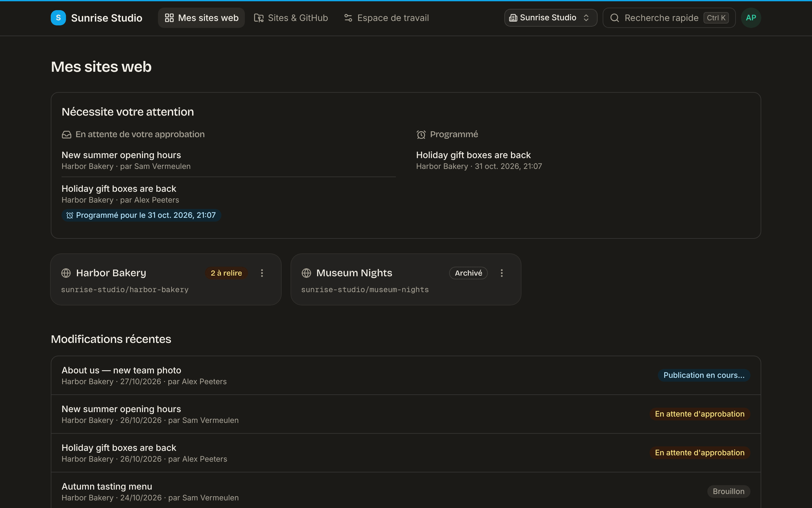Screen dimensions: 812x508
Task: Open the Harbor Bakery site card
Action: [x=166, y=279]
